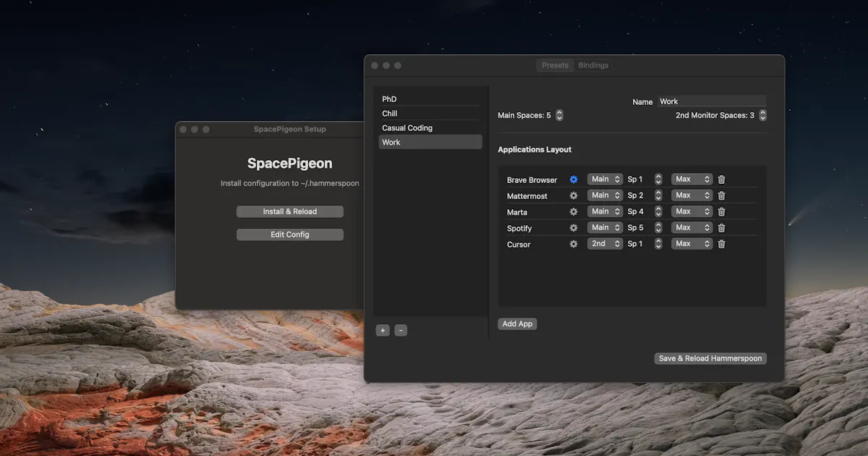Click Save & Reload Hammerspoon
The width and height of the screenshot is (868, 456).
(710, 358)
